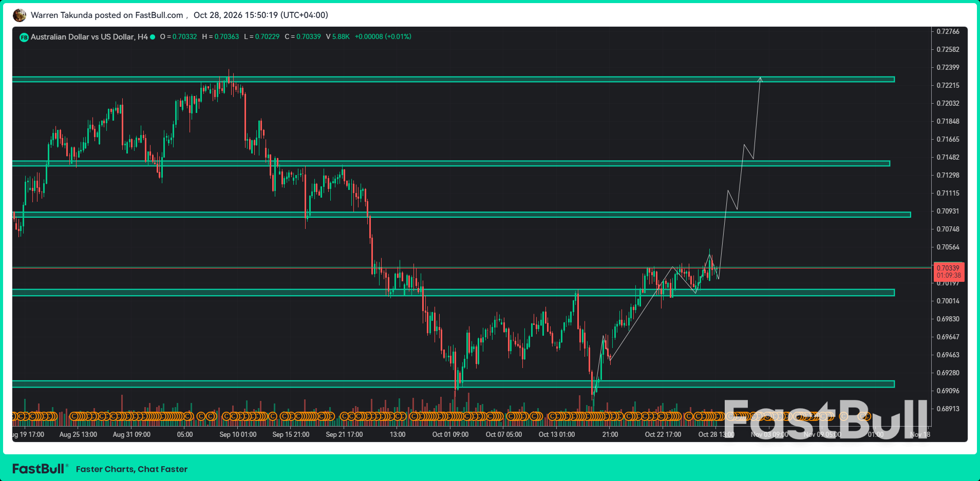Click the time axis label Sep 15 21:00
980x481 pixels.
coord(291,435)
